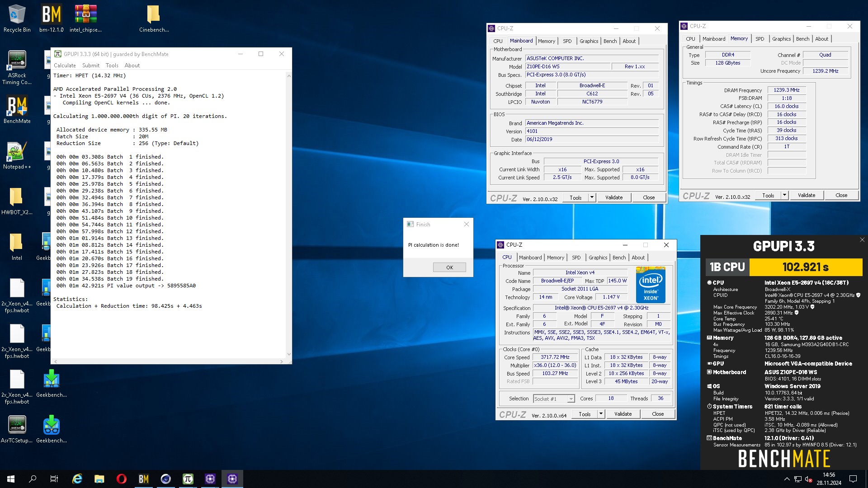Click GPUPI vertical scrollbar up arrow

click(x=289, y=76)
